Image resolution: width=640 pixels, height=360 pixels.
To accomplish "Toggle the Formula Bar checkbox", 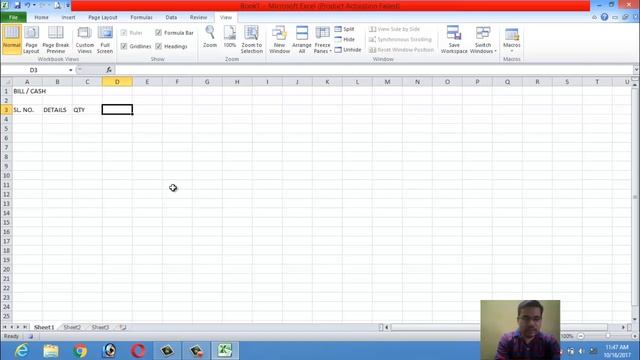I will pos(158,33).
